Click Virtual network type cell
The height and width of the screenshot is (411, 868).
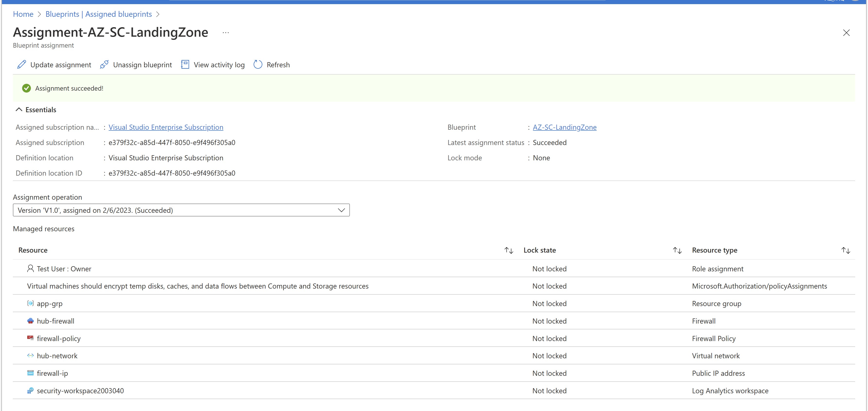click(716, 356)
